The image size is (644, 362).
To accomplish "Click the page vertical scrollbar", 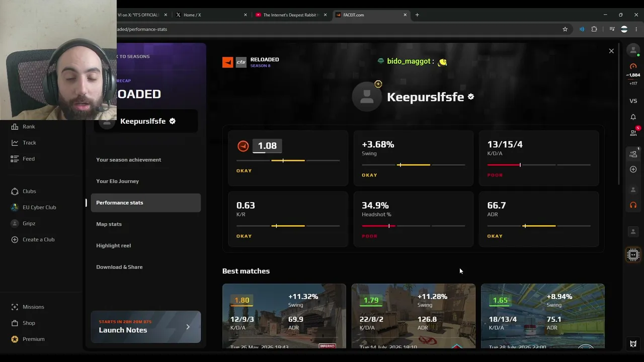I will coord(618,113).
